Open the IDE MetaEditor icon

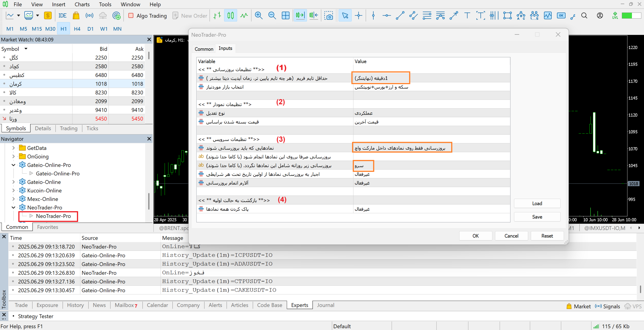click(x=62, y=16)
